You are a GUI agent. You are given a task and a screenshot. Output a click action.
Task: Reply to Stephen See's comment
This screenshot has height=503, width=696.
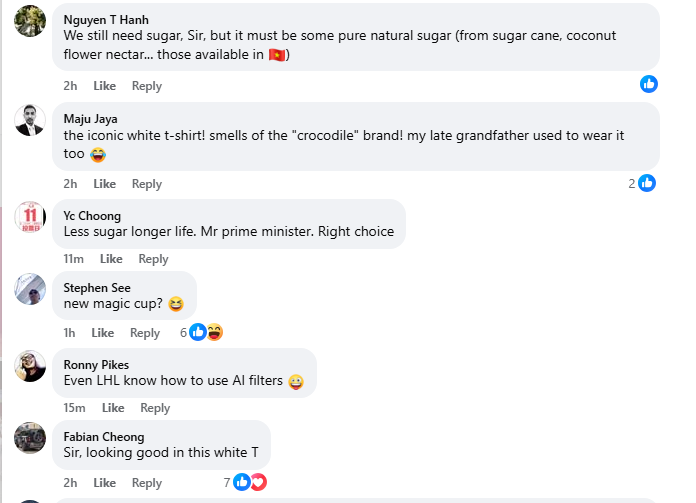tap(145, 333)
